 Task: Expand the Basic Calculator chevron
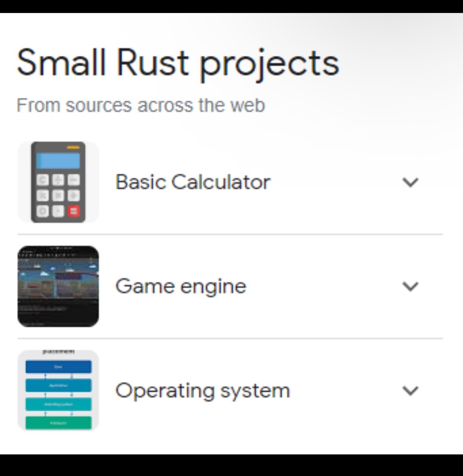[x=410, y=182]
